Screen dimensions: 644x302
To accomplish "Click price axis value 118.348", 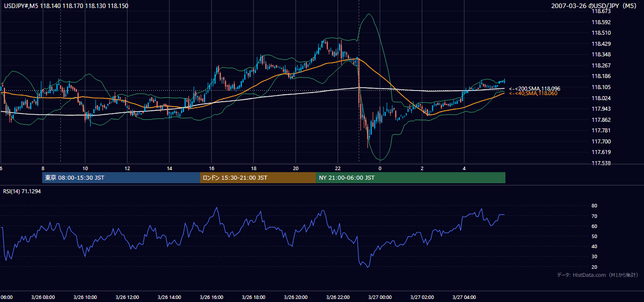I will pyautogui.click(x=601, y=55).
